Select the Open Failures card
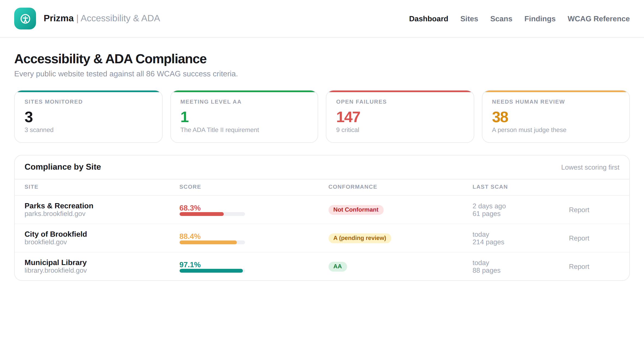The height and width of the screenshot is (349, 644). pos(400,116)
